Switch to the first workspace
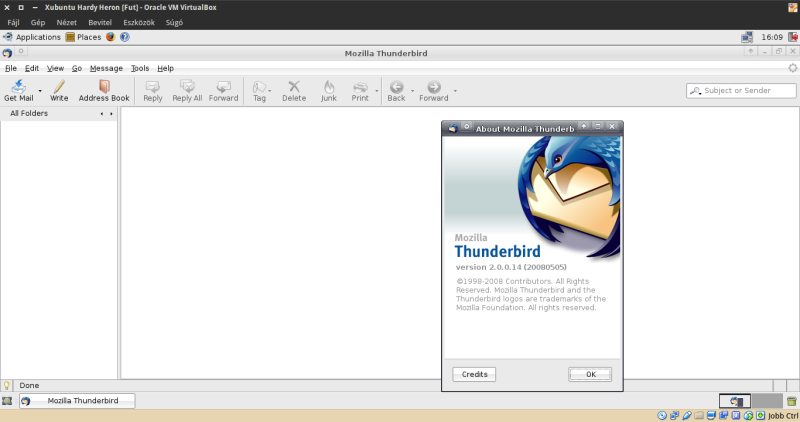The width and height of the screenshot is (800, 422). pos(735,401)
